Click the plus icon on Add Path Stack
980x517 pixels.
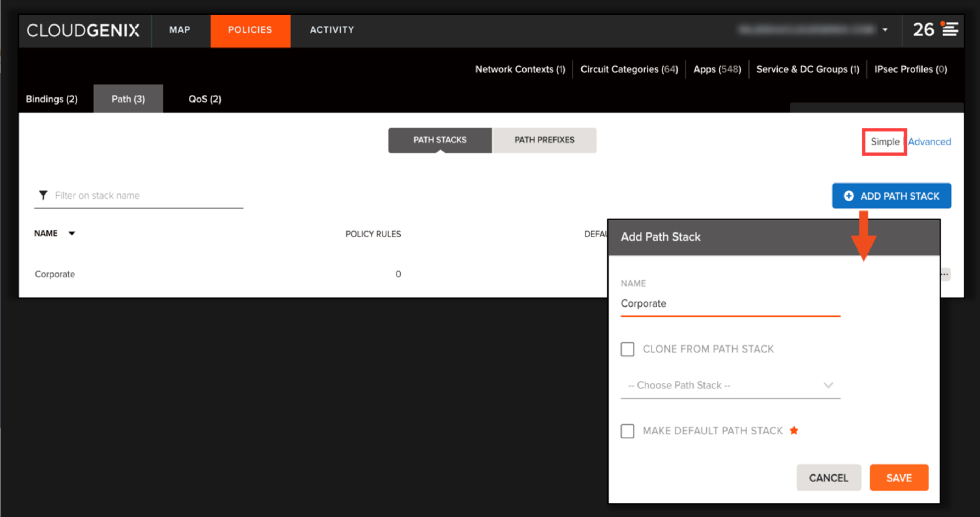click(848, 196)
